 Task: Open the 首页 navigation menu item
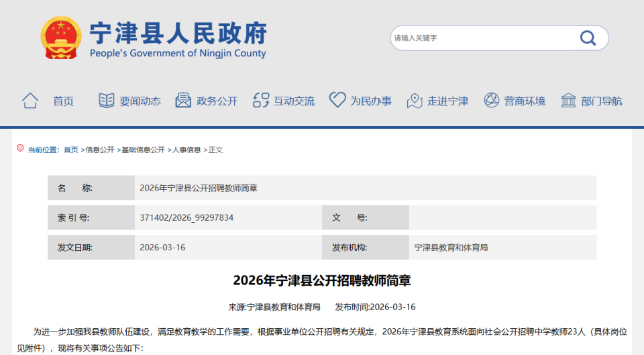(63, 101)
